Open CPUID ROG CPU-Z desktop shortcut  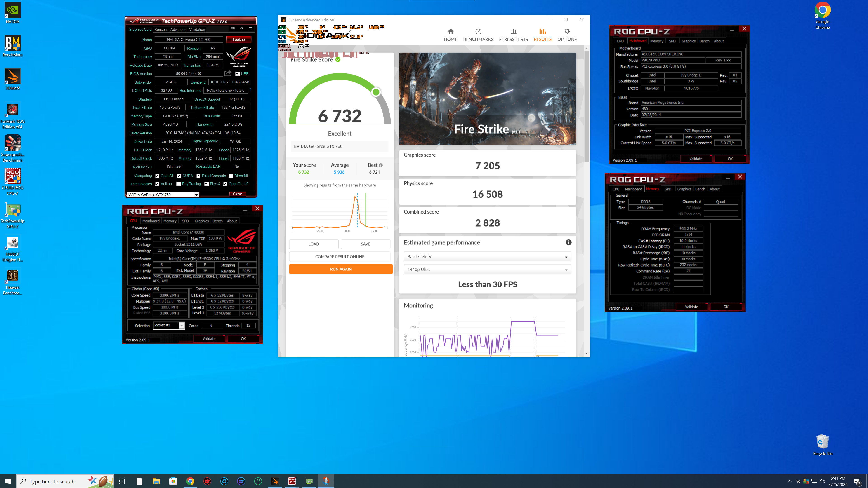12,182
